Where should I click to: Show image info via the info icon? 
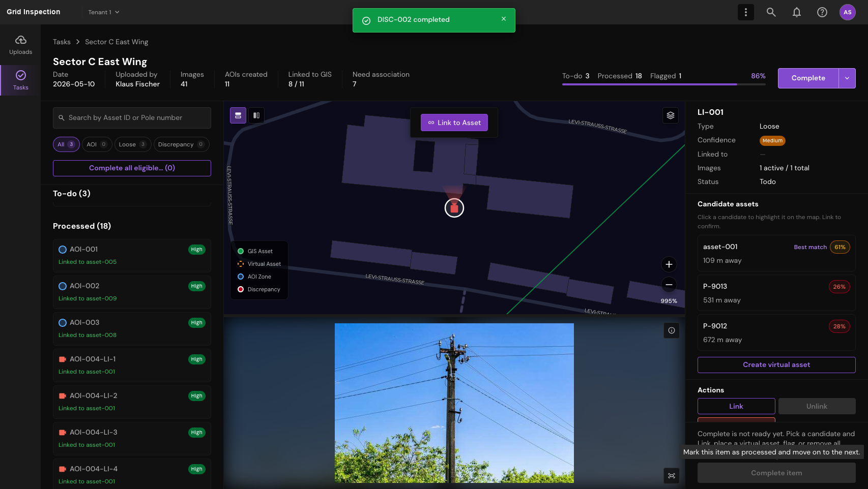[x=672, y=330]
